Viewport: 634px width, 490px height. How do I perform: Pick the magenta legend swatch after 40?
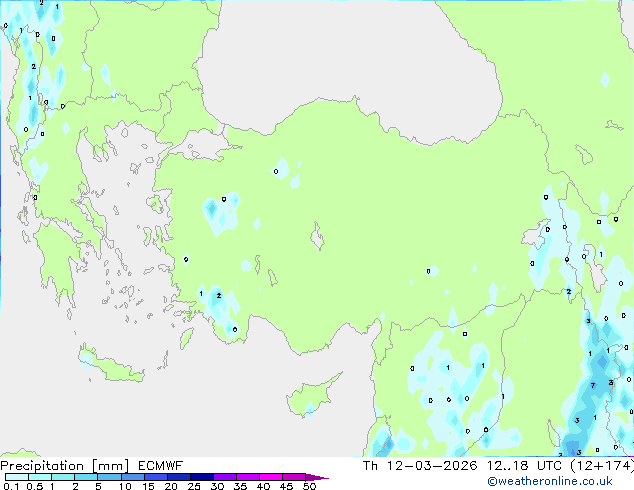271,477
